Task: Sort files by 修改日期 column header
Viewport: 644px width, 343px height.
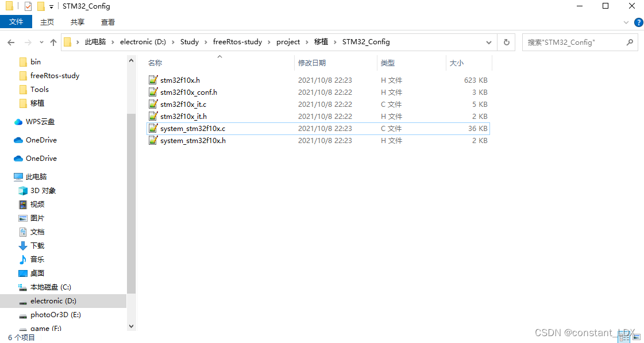Action: click(312, 63)
